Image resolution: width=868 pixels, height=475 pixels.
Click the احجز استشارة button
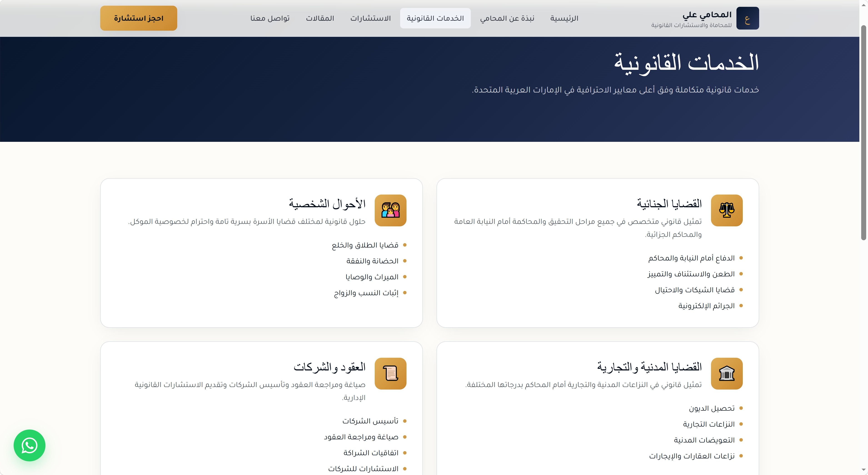[138, 18]
